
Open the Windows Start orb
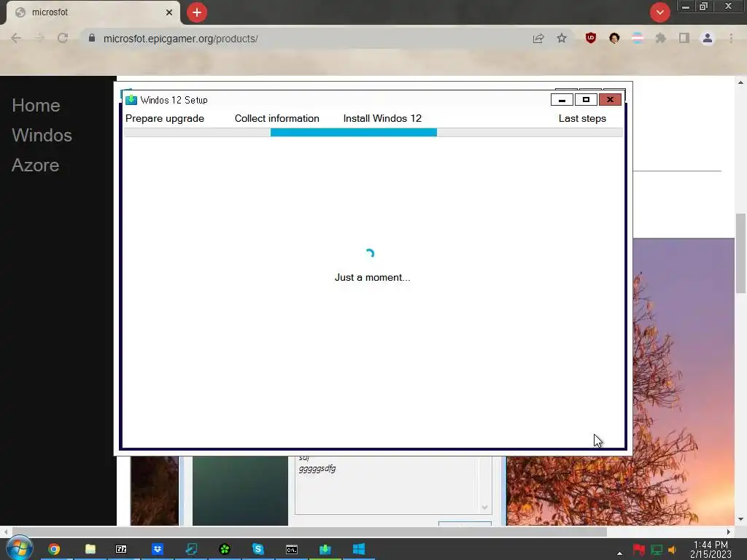(x=19, y=548)
